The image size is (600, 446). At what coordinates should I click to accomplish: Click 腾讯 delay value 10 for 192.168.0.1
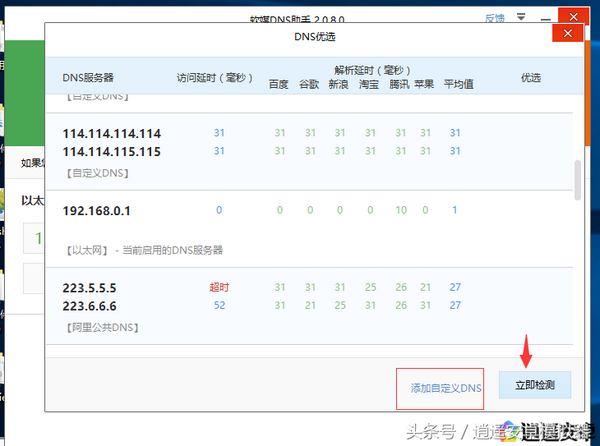click(401, 210)
